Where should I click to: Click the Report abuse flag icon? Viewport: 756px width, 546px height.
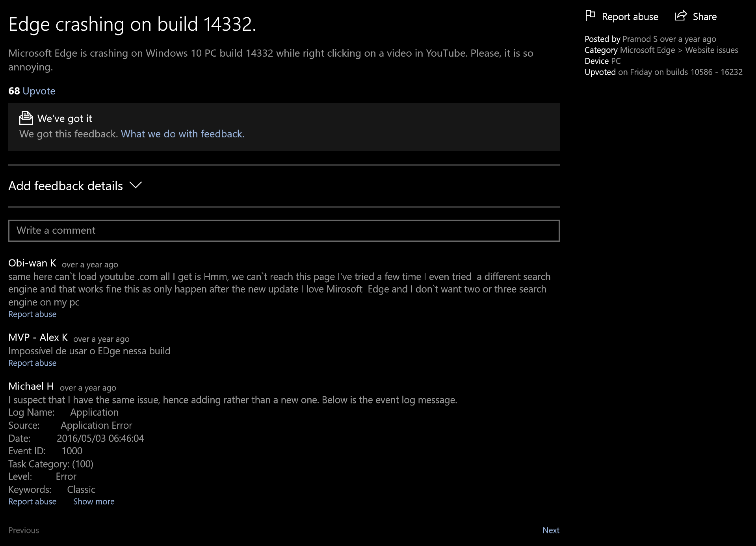point(590,16)
